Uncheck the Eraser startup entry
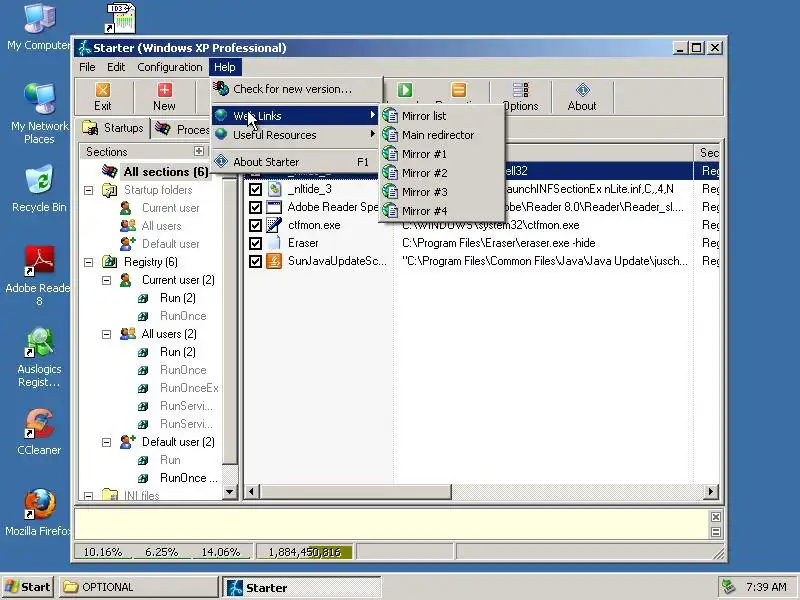 (x=255, y=243)
